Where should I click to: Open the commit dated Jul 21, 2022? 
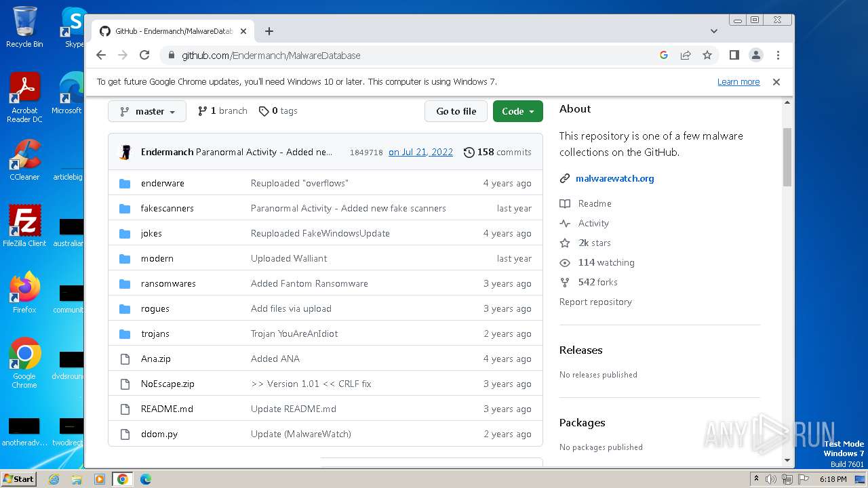420,152
